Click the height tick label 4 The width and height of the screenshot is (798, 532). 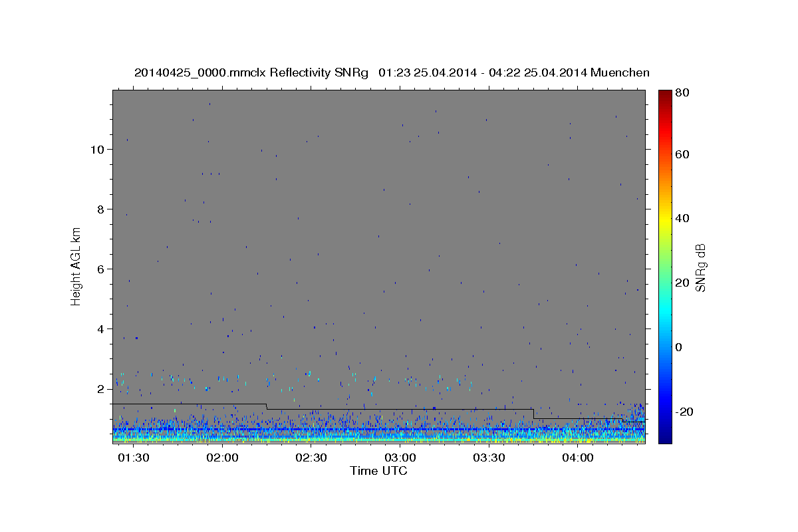pyautogui.click(x=101, y=329)
